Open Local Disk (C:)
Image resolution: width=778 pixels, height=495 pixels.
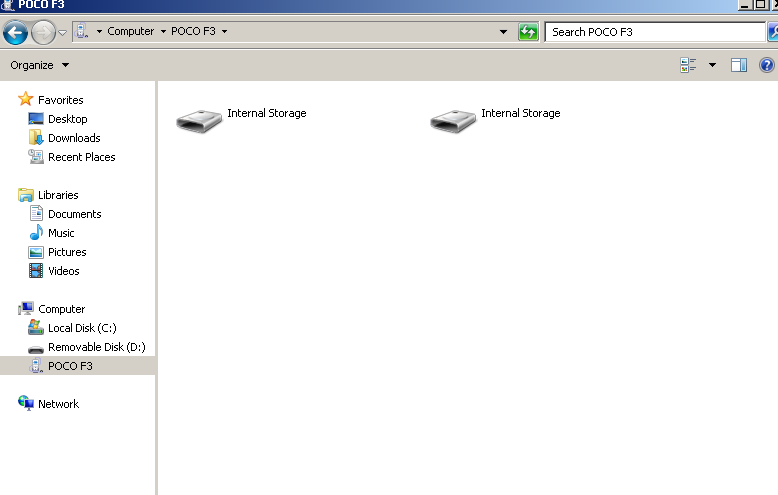[x=82, y=328]
